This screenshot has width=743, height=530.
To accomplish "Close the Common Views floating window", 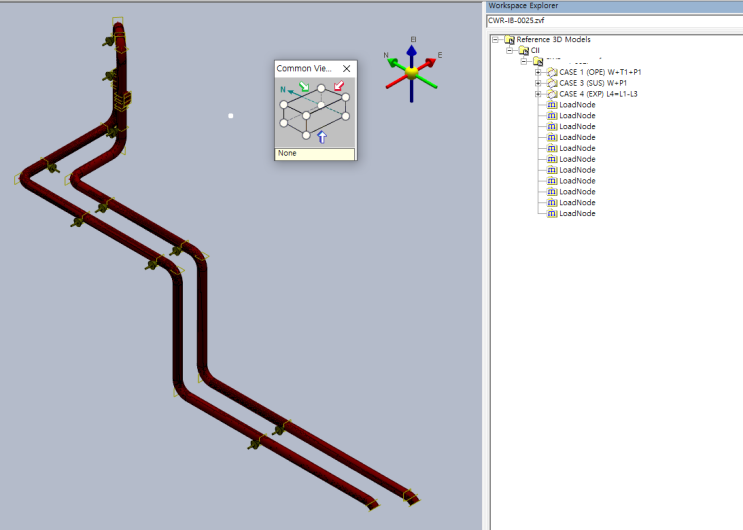I will (347, 69).
